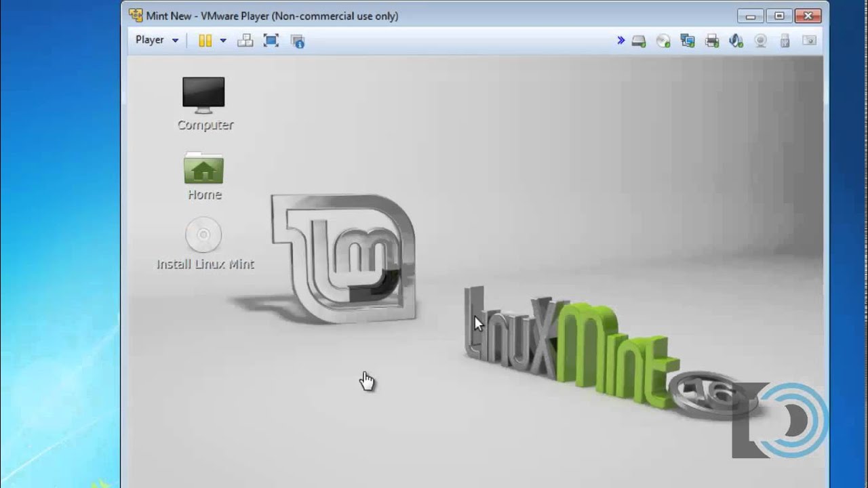868x488 pixels.
Task: Enter full screen mode
Action: (271, 41)
